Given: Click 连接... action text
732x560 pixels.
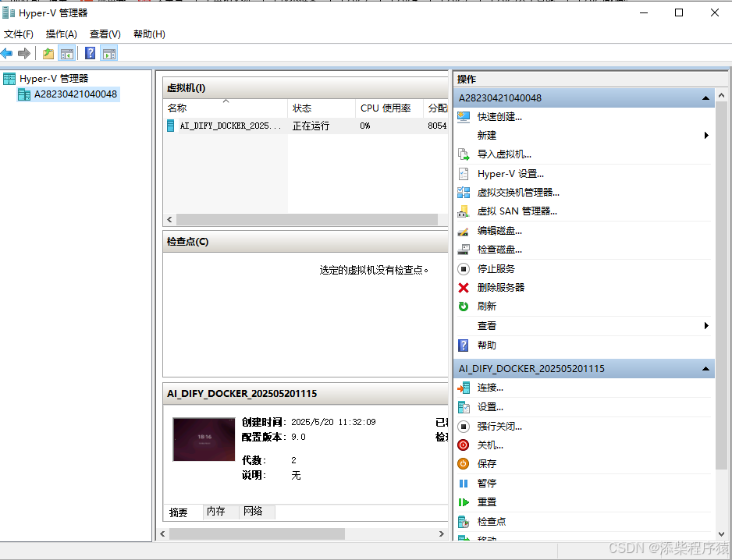Looking at the screenshot, I should coord(490,388).
